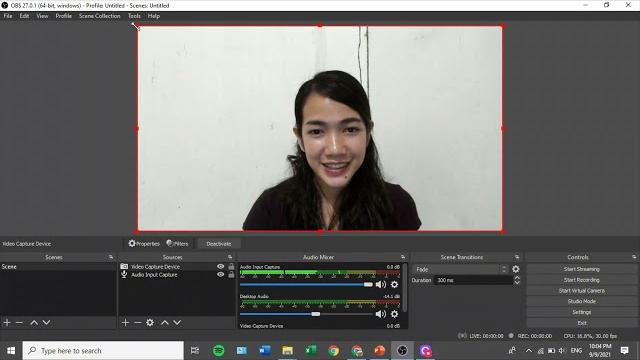
Task: Adjust the Audio Input Capture volume slider
Action: tap(306, 284)
